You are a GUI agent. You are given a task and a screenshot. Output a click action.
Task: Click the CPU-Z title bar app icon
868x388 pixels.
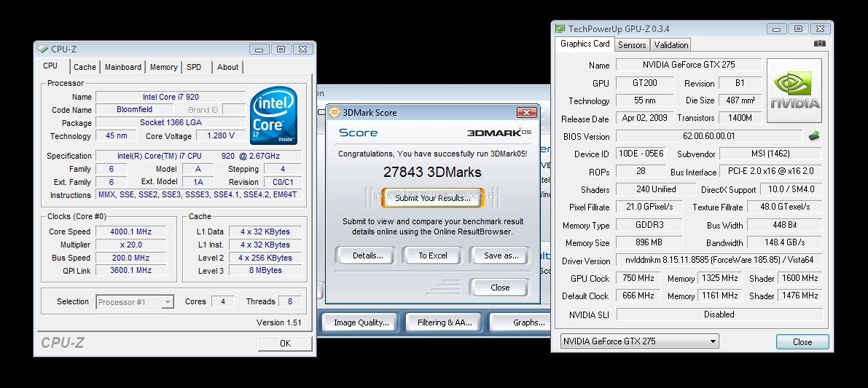[42, 50]
